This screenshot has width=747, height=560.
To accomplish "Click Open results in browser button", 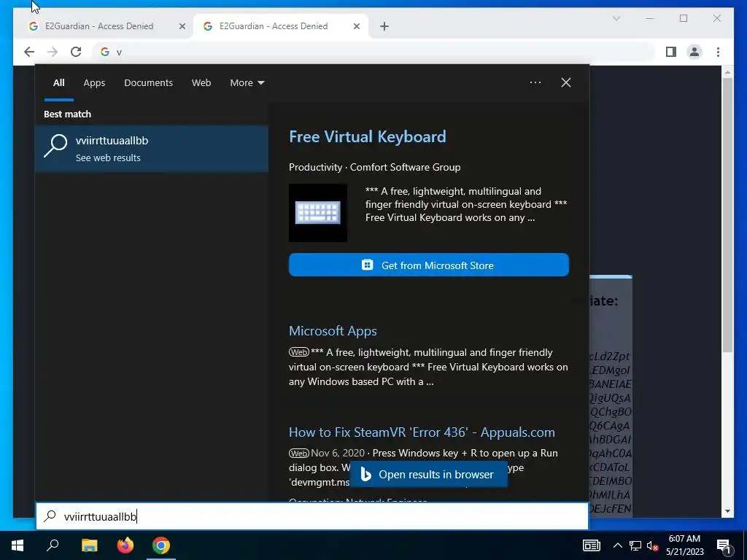I will click(x=429, y=474).
